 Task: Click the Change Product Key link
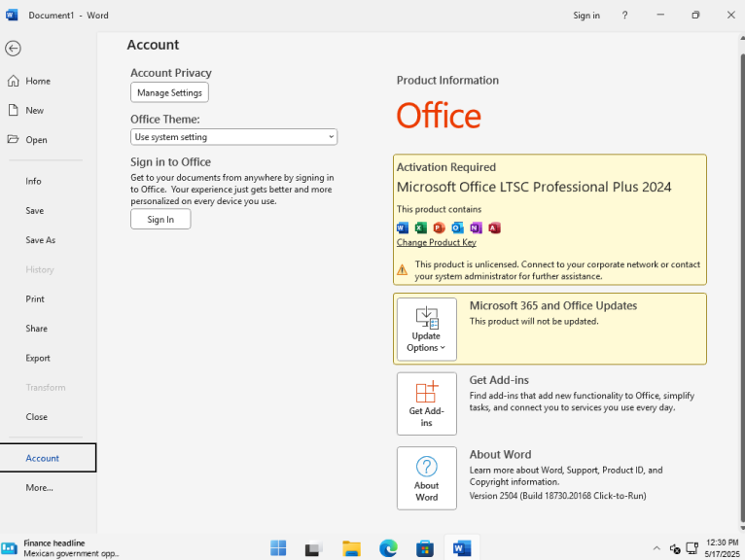(436, 243)
